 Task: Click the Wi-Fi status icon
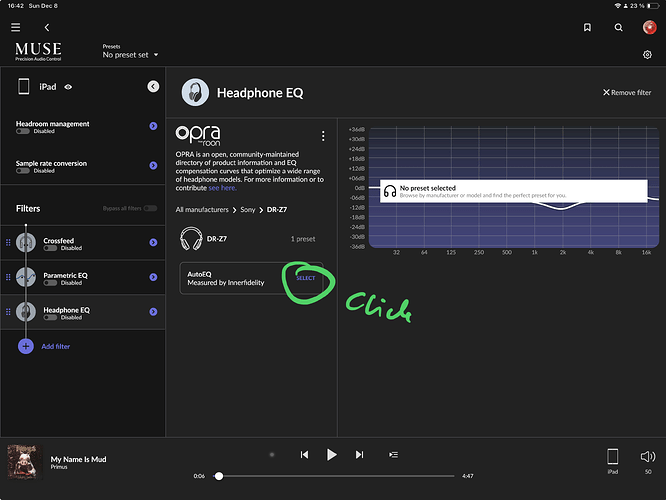point(618,6)
